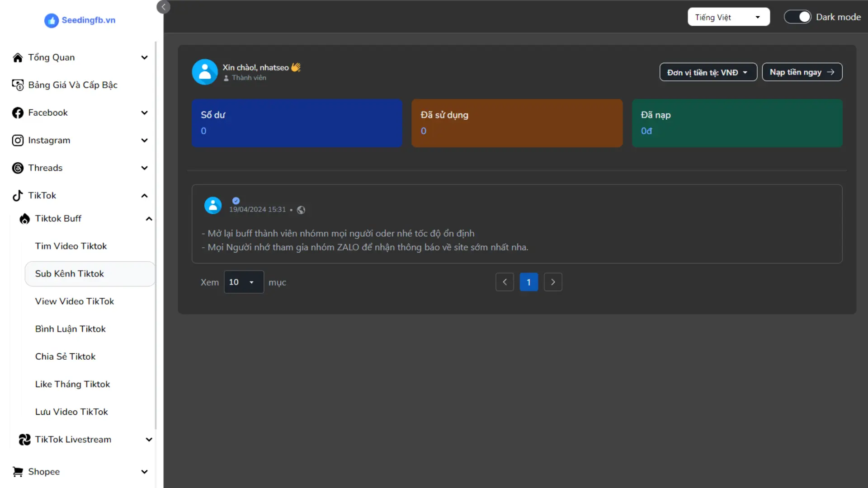Click the announcement post avatar

213,205
